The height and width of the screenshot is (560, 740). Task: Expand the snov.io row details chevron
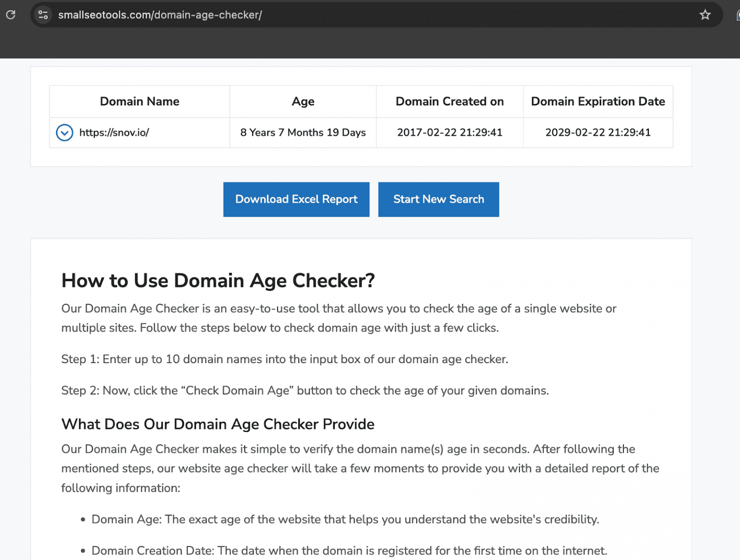point(65,132)
